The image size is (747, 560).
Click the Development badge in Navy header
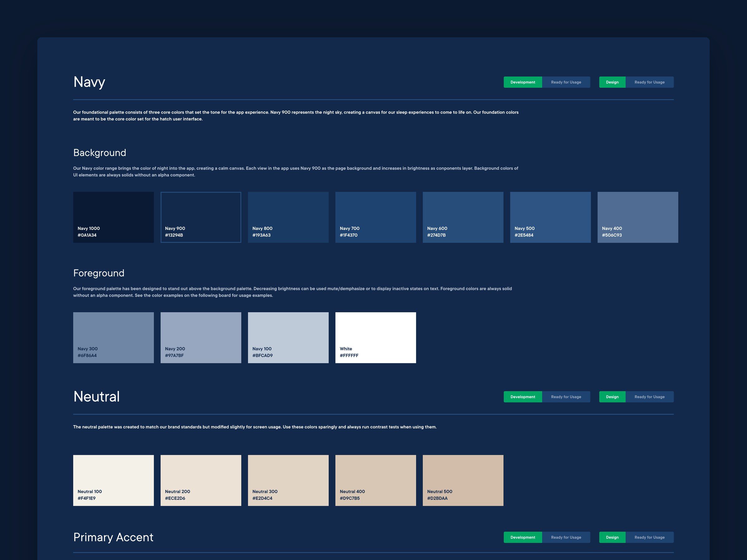click(x=523, y=82)
